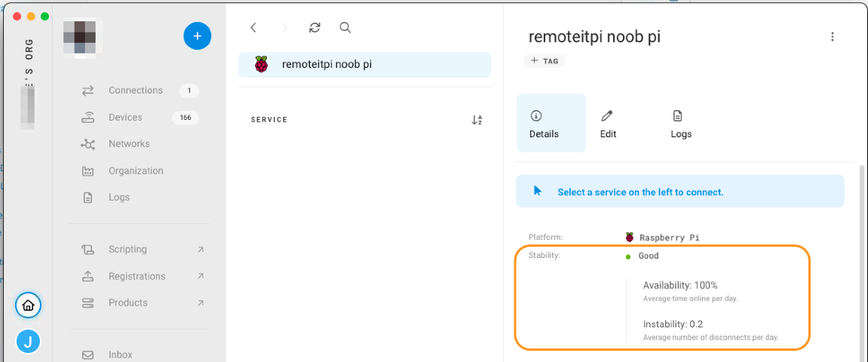Screen dimensions: 868x362
Task: Click the Registrations upload icon
Action: click(87, 276)
